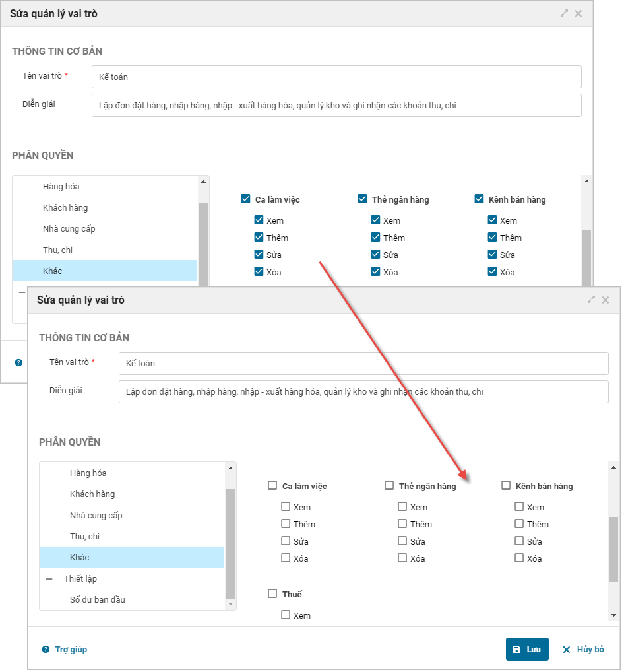Uncheck Thêm under Thẻ ngân hàng, back dialog
Viewport: 622px width, 672px height.
coord(376,237)
